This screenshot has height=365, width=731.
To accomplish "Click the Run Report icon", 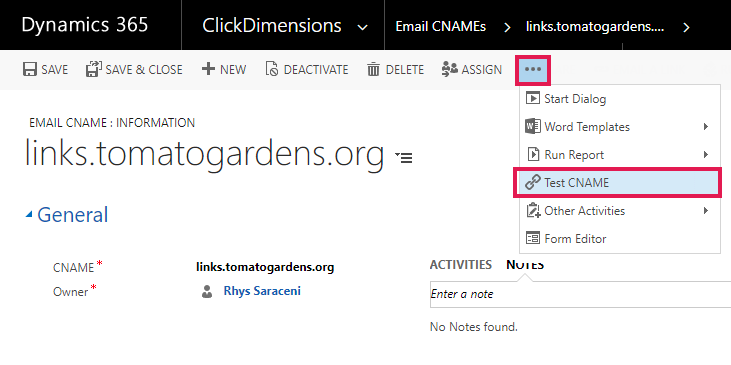I will click(532, 154).
